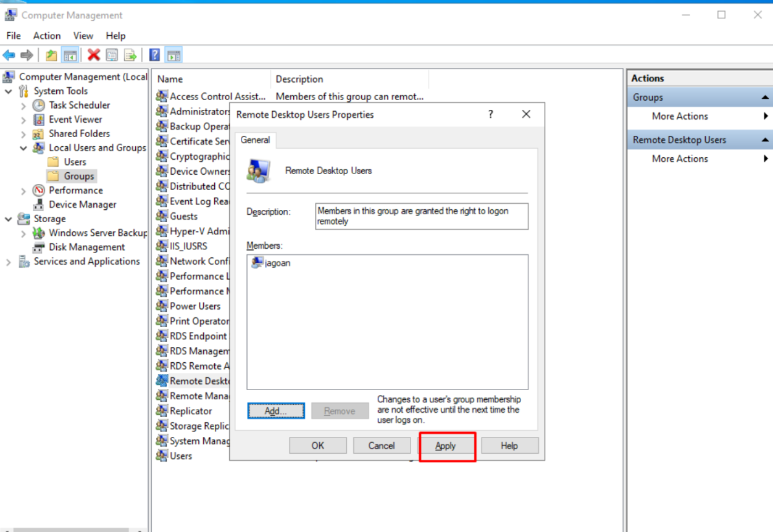The width and height of the screenshot is (773, 532).
Task: Click the Users folder icon under Local Users and Groups
Action: 54,162
